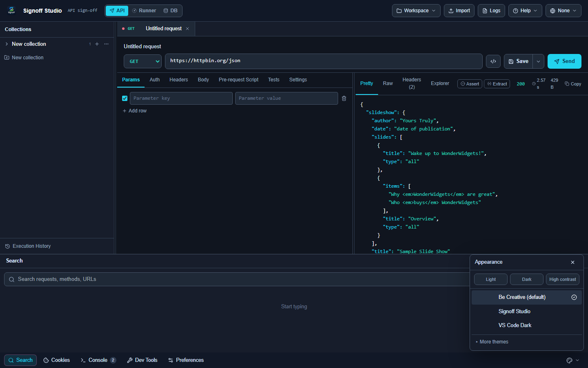Image resolution: width=588 pixels, height=368 pixels.
Task: Uncheck the parameter row checkbox
Action: point(125,98)
